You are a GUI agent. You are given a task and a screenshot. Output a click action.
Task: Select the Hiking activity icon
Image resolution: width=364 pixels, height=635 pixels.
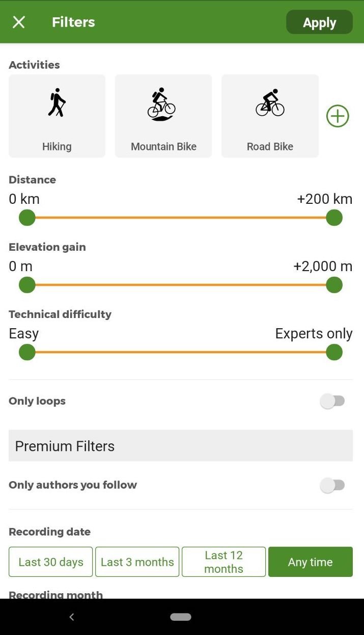click(x=57, y=103)
